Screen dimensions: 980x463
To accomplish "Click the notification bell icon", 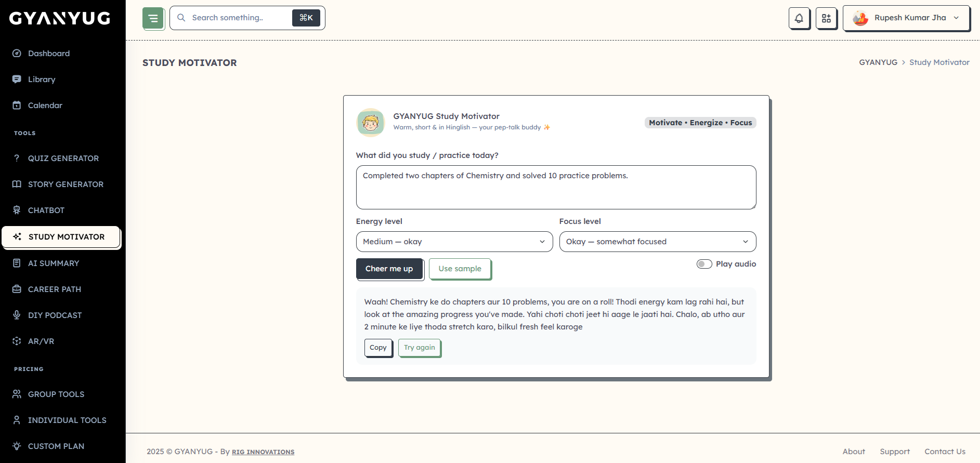I will pos(799,18).
